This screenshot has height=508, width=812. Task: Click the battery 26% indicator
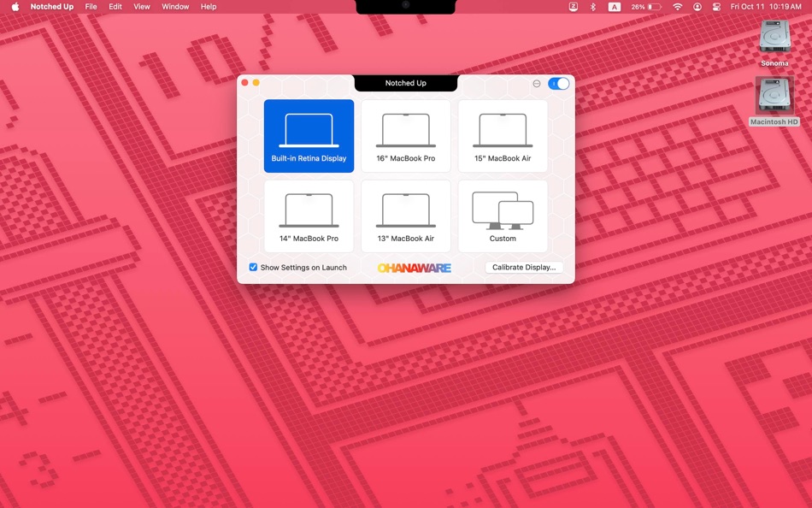[646, 7]
